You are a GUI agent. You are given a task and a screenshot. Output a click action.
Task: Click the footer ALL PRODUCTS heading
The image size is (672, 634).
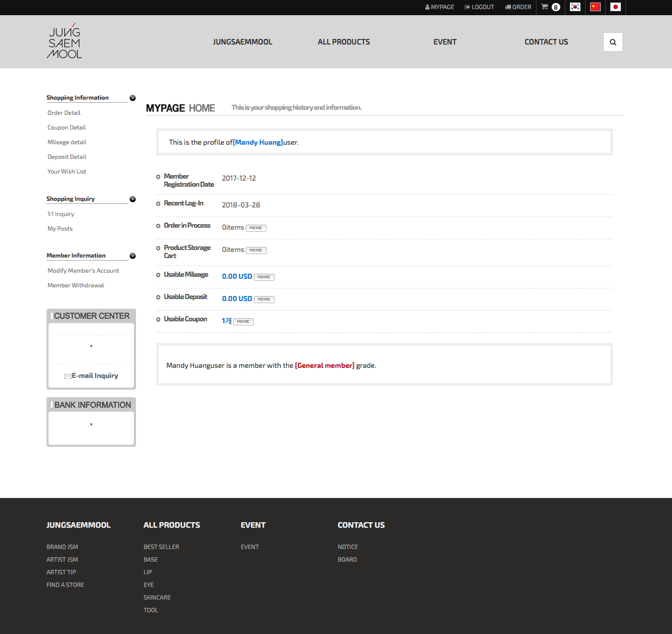(172, 525)
